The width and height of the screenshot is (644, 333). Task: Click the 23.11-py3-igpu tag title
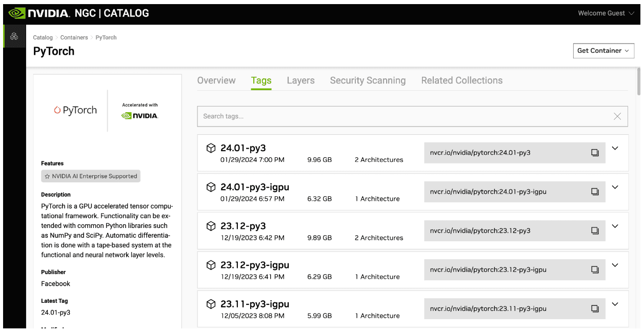[255, 304]
